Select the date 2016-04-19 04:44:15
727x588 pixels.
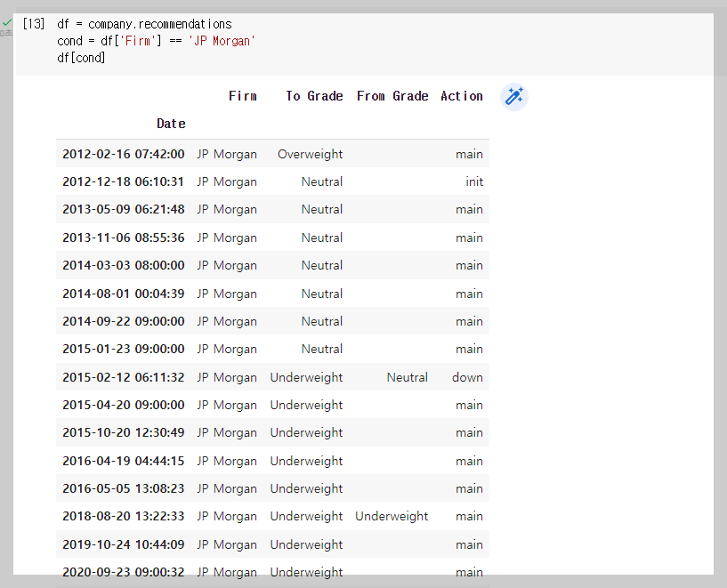pos(124,461)
